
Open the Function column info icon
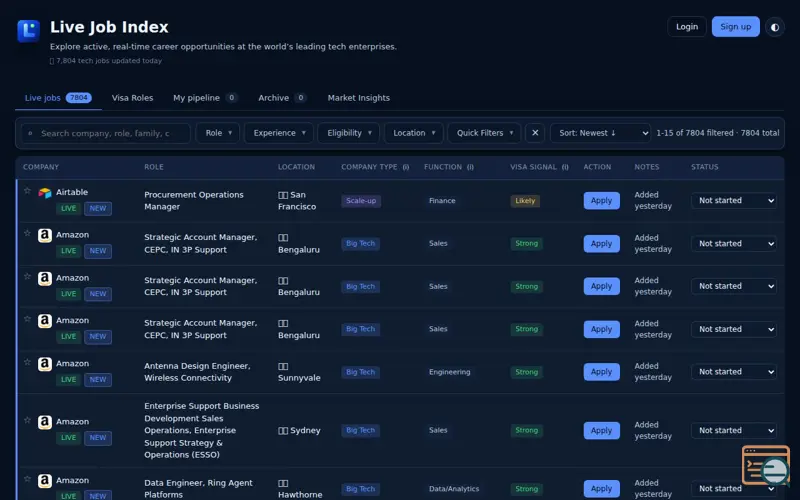pos(470,167)
